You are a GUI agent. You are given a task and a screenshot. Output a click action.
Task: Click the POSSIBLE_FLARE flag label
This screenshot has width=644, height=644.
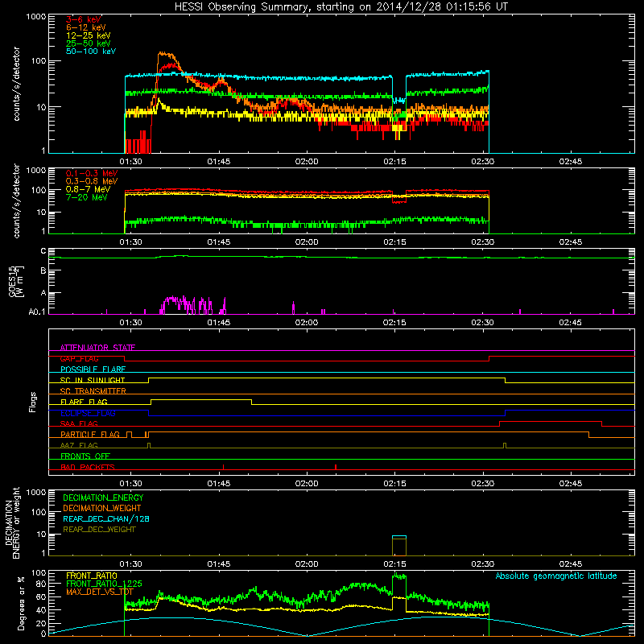tap(93, 369)
